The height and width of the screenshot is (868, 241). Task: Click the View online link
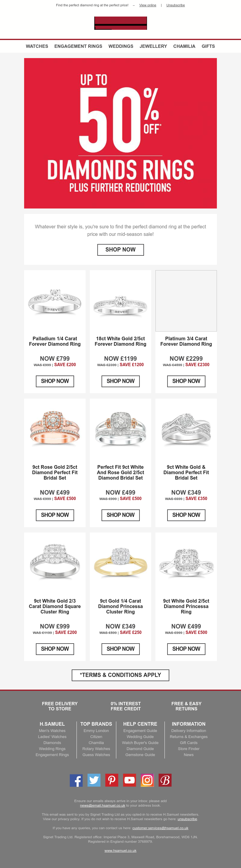coord(148,5)
